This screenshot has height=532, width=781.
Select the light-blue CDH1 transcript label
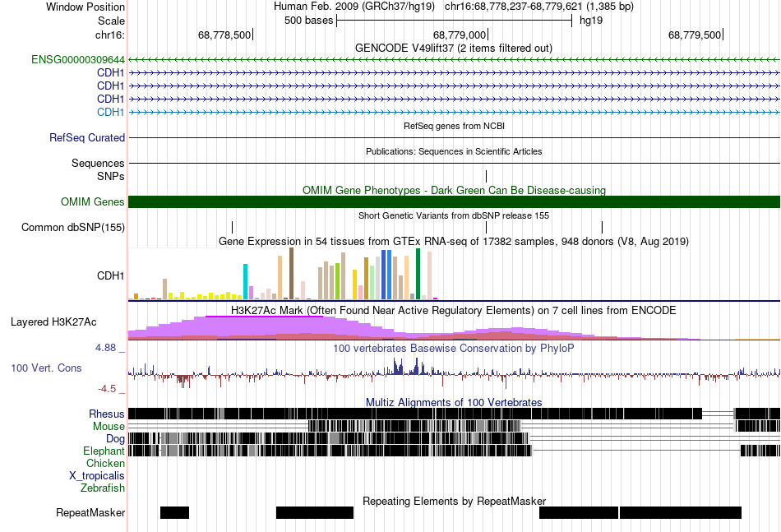(x=111, y=112)
